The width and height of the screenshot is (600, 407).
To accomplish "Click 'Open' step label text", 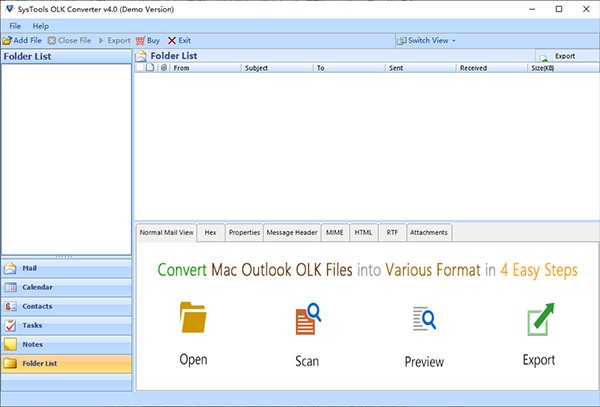I will point(193,360).
